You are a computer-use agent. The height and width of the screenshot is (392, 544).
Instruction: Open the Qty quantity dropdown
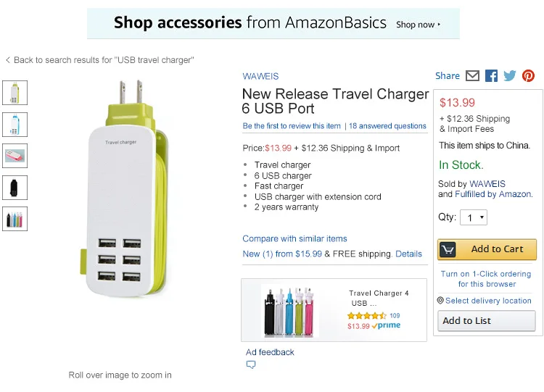pyautogui.click(x=474, y=218)
